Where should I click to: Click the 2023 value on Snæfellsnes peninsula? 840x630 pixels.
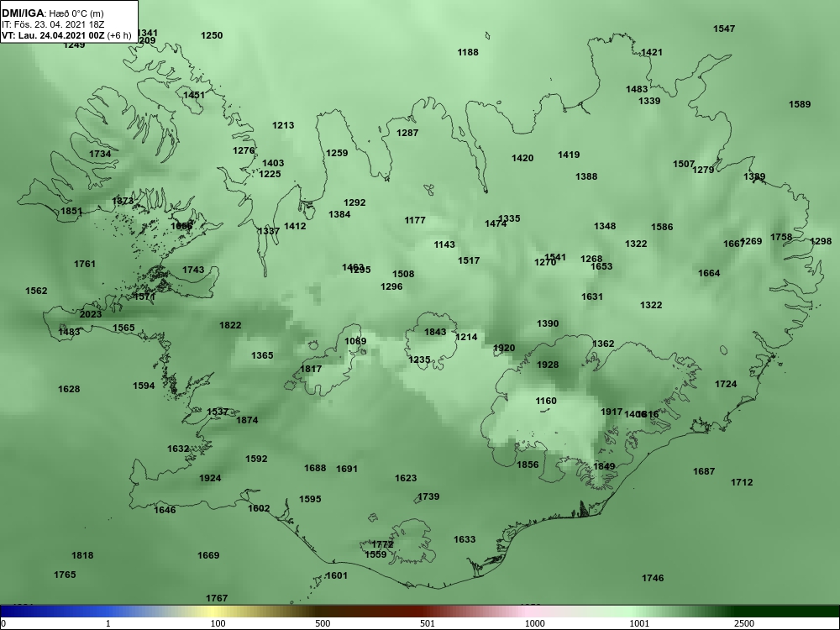pos(91,314)
